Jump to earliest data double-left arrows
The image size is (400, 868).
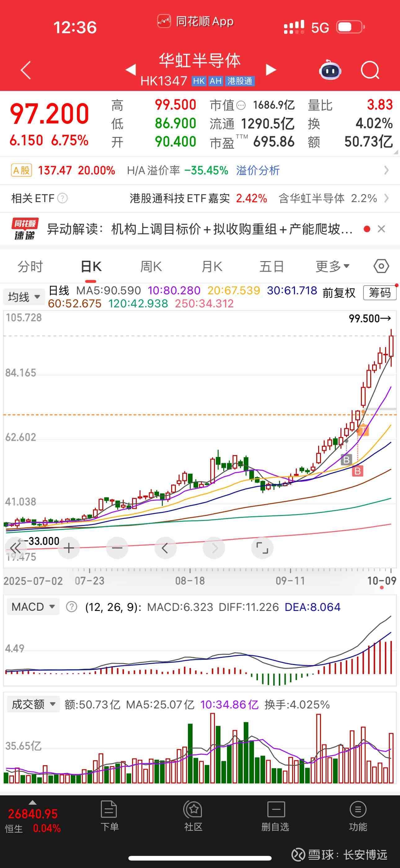(15, 548)
